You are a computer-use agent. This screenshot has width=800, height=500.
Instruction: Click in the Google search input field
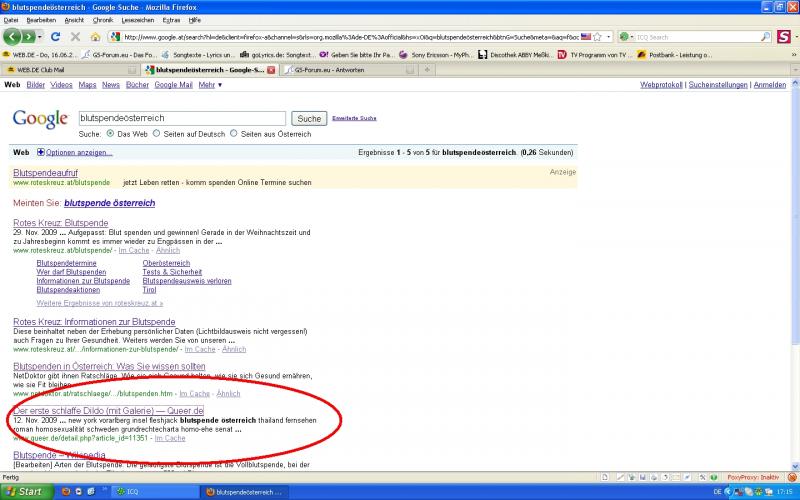pyautogui.click(x=182, y=118)
